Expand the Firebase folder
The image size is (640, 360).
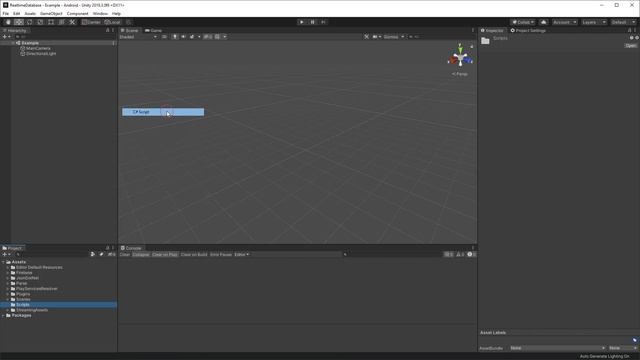point(8,273)
